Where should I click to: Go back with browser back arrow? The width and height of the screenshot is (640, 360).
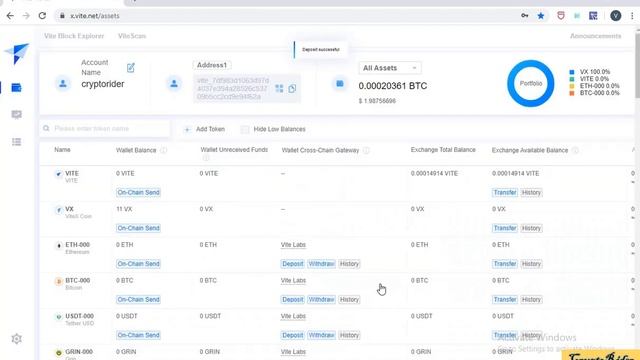click(x=10, y=16)
